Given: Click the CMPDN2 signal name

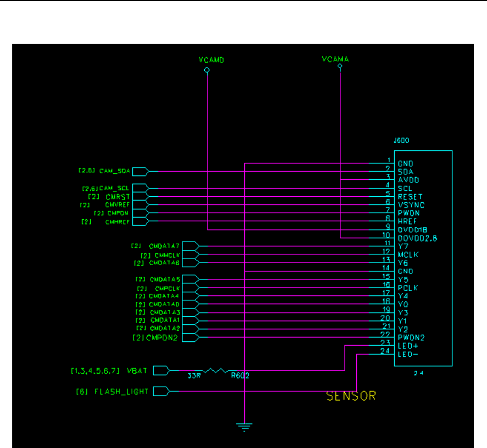Looking at the screenshot, I should pos(162,338).
